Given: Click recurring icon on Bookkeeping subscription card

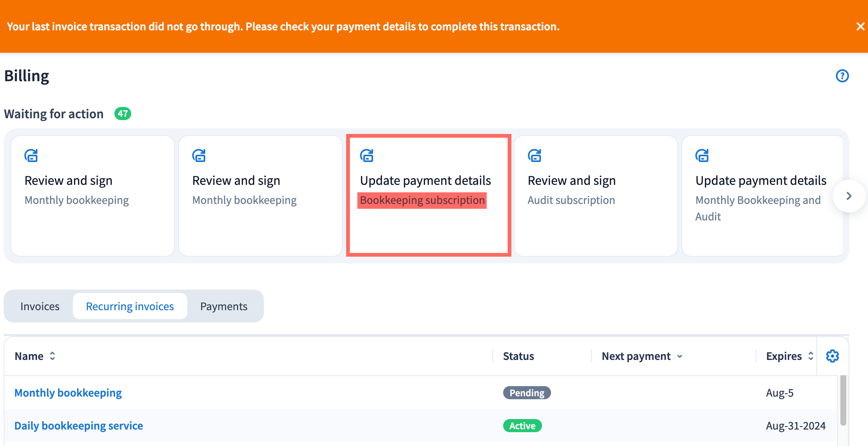Looking at the screenshot, I should click(x=367, y=155).
